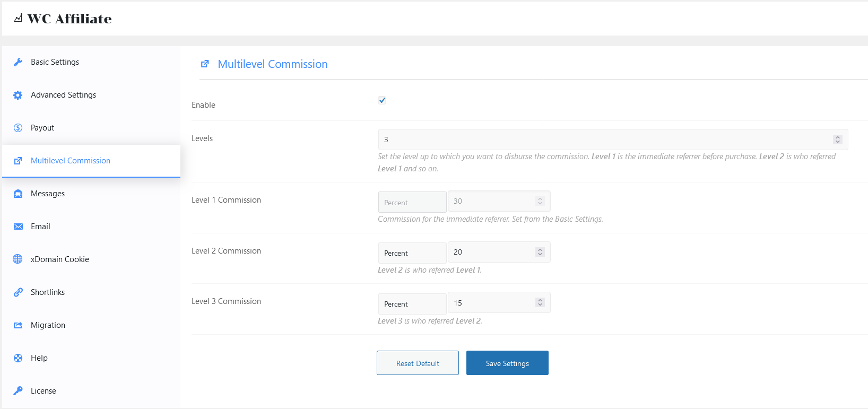Click the Shortlinks chain link icon
The image size is (868, 409).
(x=18, y=292)
